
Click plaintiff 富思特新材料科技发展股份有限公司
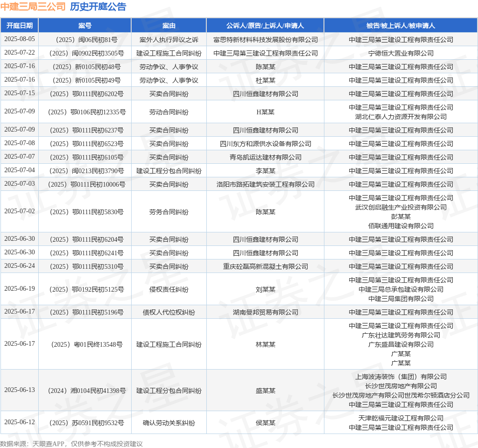click(265, 40)
